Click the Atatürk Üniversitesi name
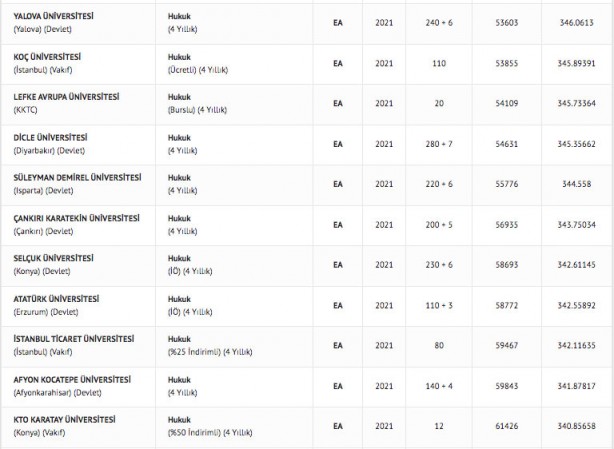The height and width of the screenshot is (449, 614). coord(56,298)
